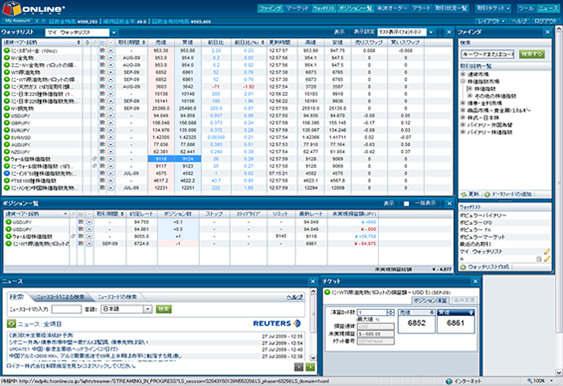Open ヘルプ link in news panel
This screenshot has height=386, width=563.
click(x=294, y=297)
